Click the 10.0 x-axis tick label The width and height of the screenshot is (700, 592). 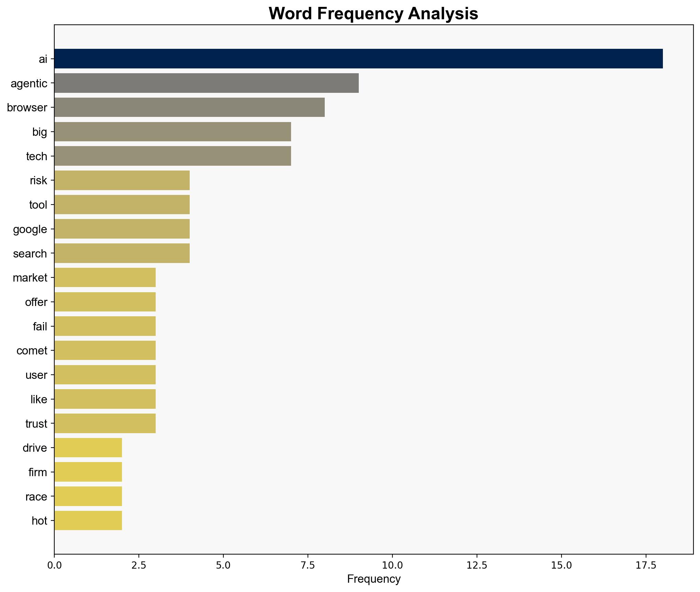(392, 566)
